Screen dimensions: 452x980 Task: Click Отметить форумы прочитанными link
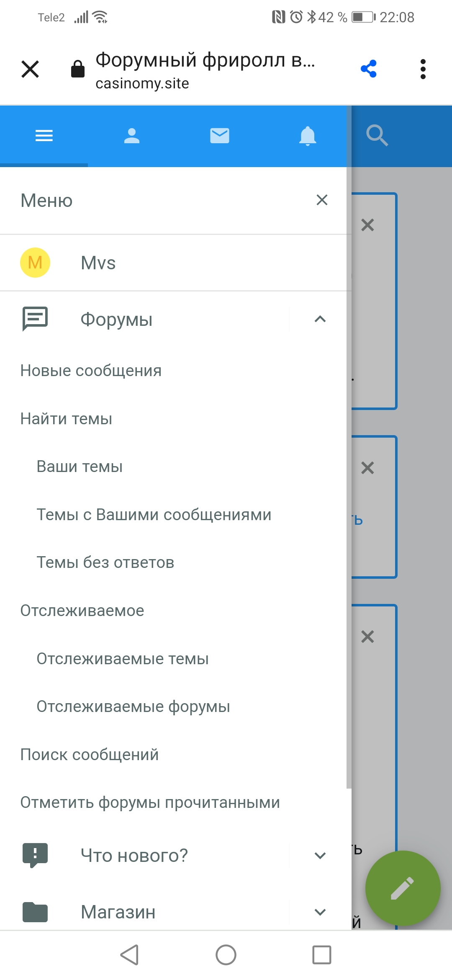[150, 802]
